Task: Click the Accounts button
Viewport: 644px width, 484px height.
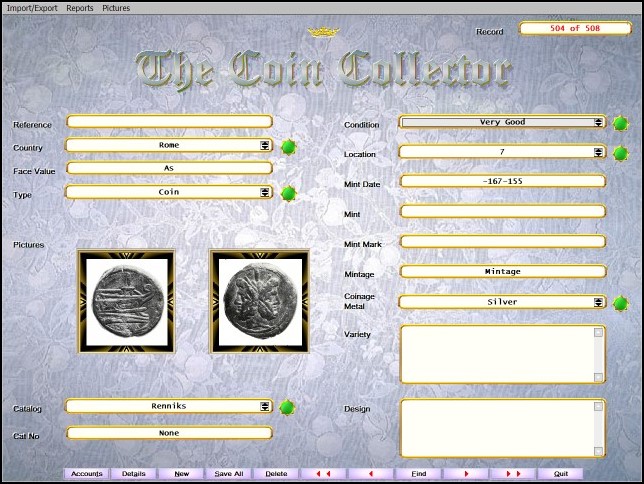Action: tap(87, 474)
